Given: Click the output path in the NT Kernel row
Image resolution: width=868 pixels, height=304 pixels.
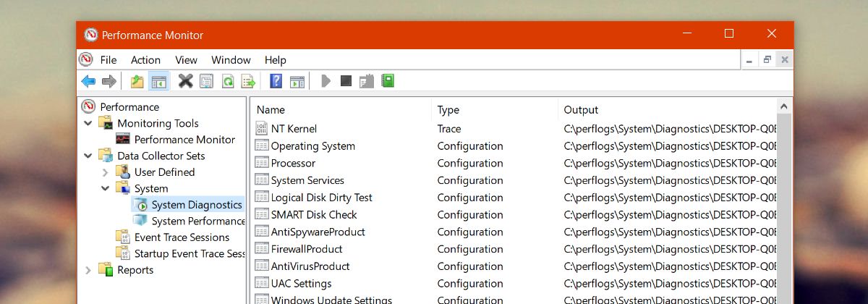Looking at the screenshot, I should click(x=670, y=129).
